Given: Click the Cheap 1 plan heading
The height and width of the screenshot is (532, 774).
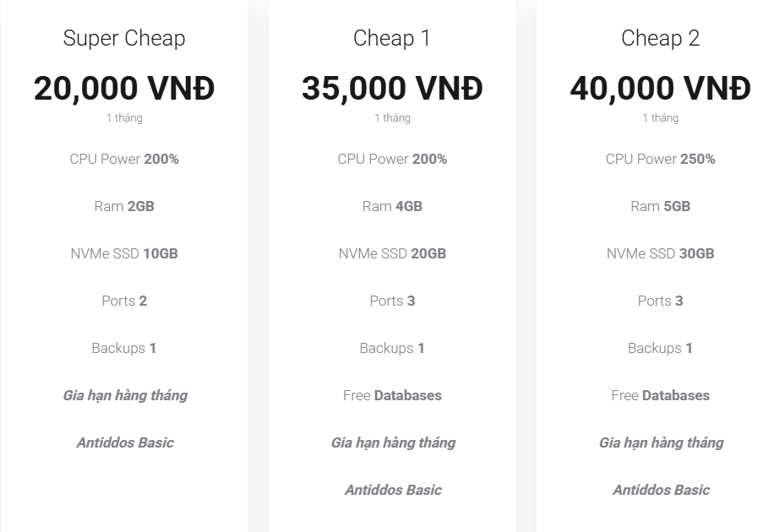Looking at the screenshot, I should click(392, 38).
